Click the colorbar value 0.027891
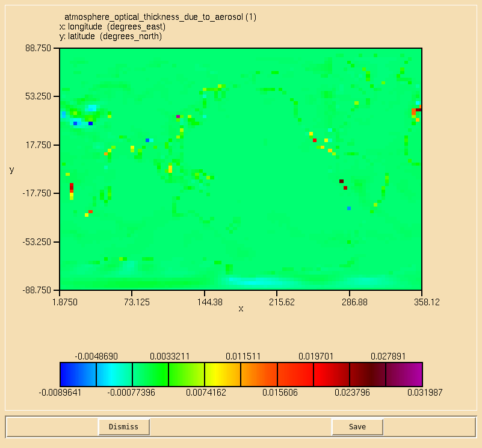 click(x=388, y=356)
